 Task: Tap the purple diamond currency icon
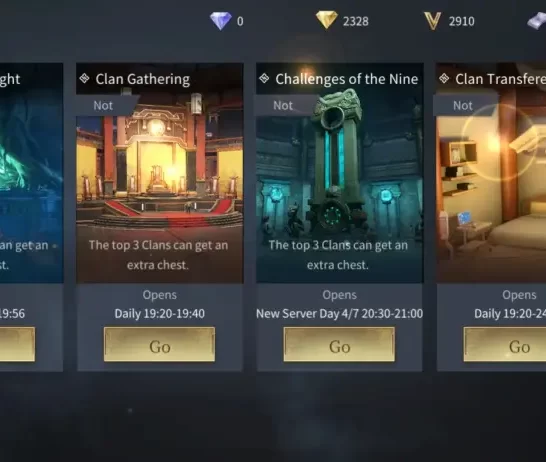(221, 21)
